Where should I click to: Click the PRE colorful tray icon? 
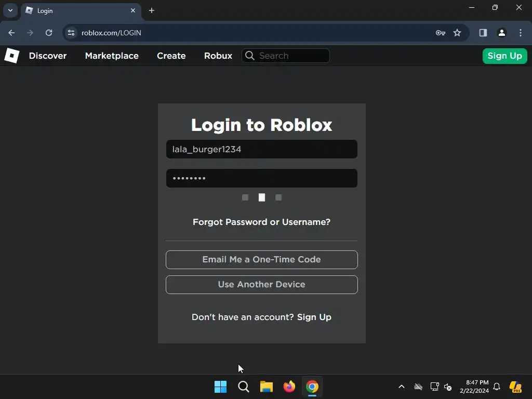point(515,387)
